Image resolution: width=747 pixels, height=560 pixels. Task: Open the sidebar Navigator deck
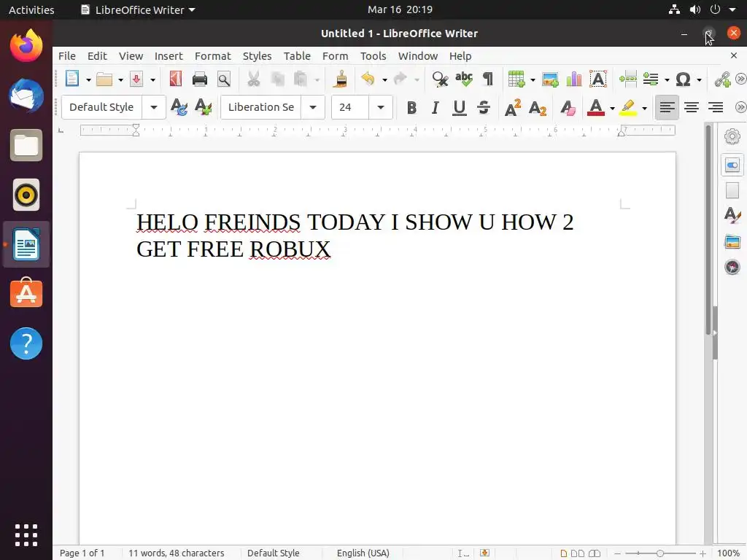(x=732, y=267)
